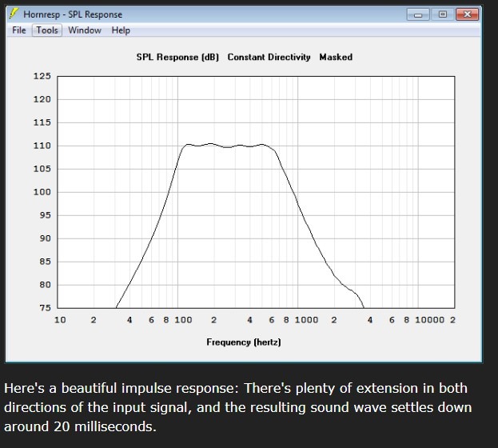Image resolution: width=498 pixels, height=448 pixels.
Task: Click the 'Constant Directivity' label
Action: 269,58
